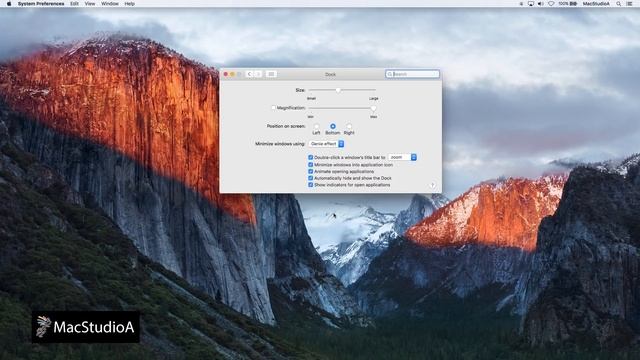Open the AirPlay display menu icon

tap(531, 4)
